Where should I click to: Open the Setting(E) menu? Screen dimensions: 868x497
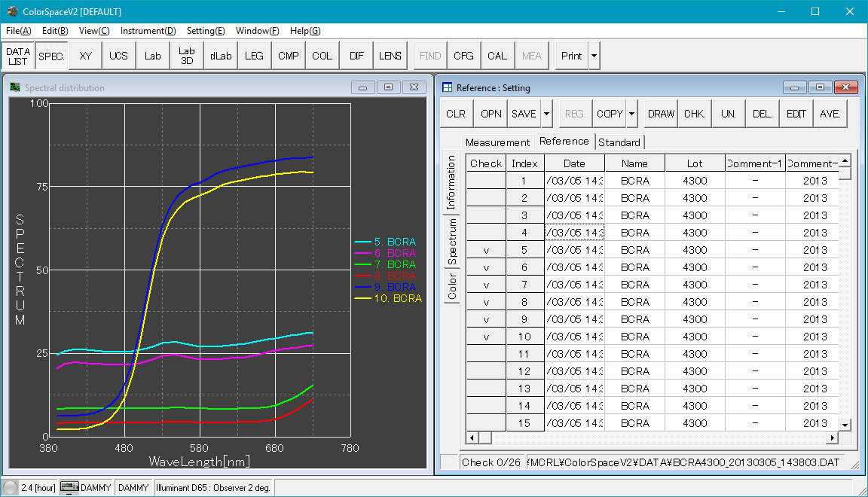206,31
